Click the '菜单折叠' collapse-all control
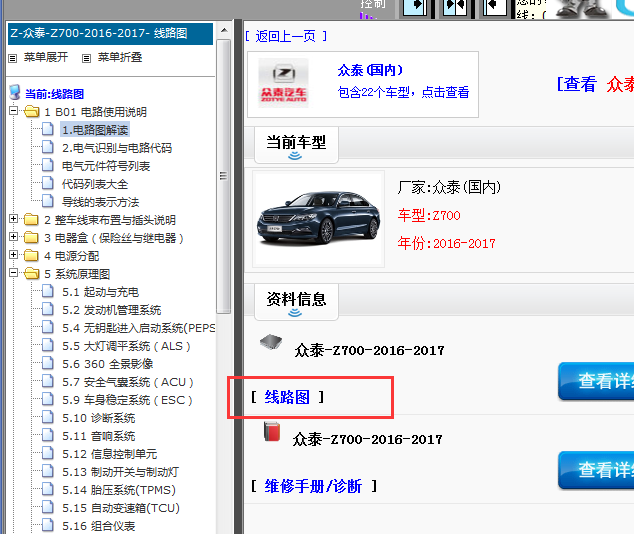 pos(120,57)
